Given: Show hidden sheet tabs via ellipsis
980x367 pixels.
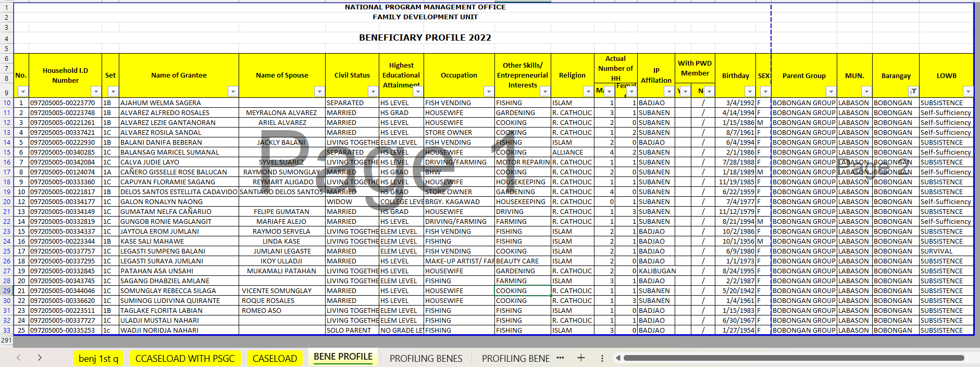Looking at the screenshot, I should pos(560,358).
